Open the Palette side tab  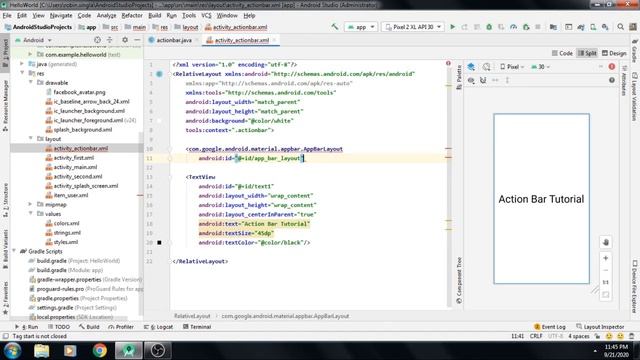pos(459,77)
